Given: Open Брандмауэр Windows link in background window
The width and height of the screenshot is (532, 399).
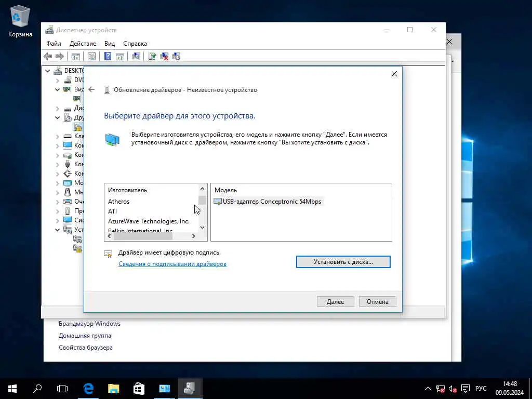Looking at the screenshot, I should coord(89,324).
